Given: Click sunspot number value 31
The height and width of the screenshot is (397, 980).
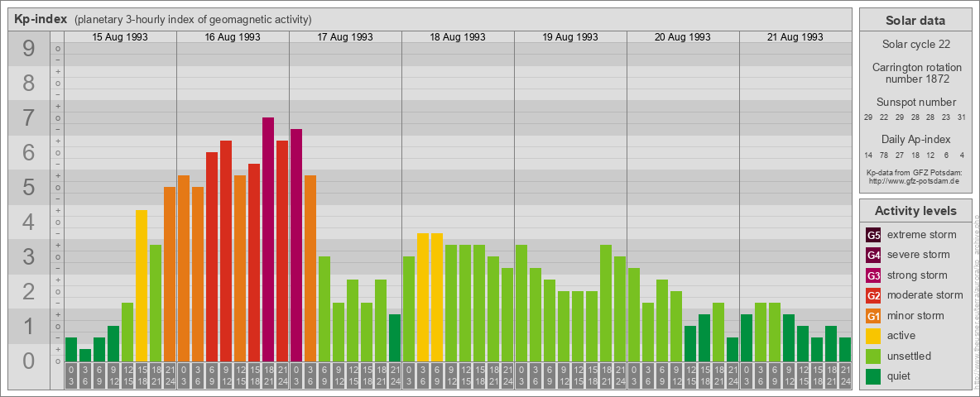Looking at the screenshot, I should (x=961, y=117).
